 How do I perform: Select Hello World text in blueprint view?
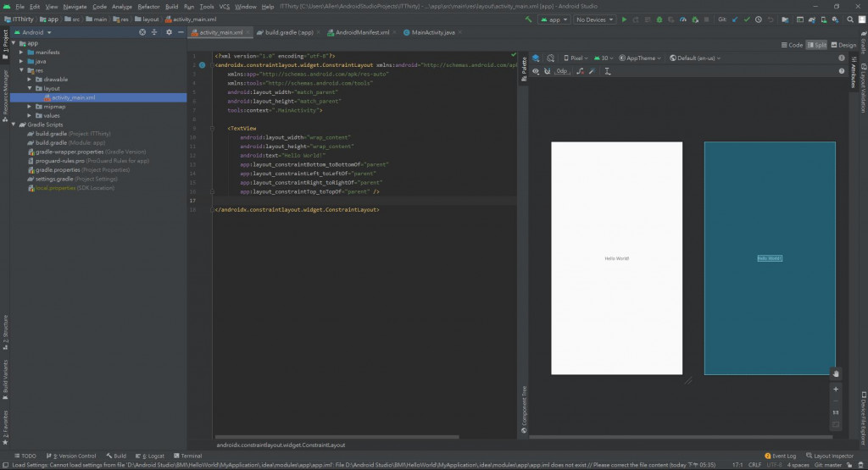(x=770, y=258)
